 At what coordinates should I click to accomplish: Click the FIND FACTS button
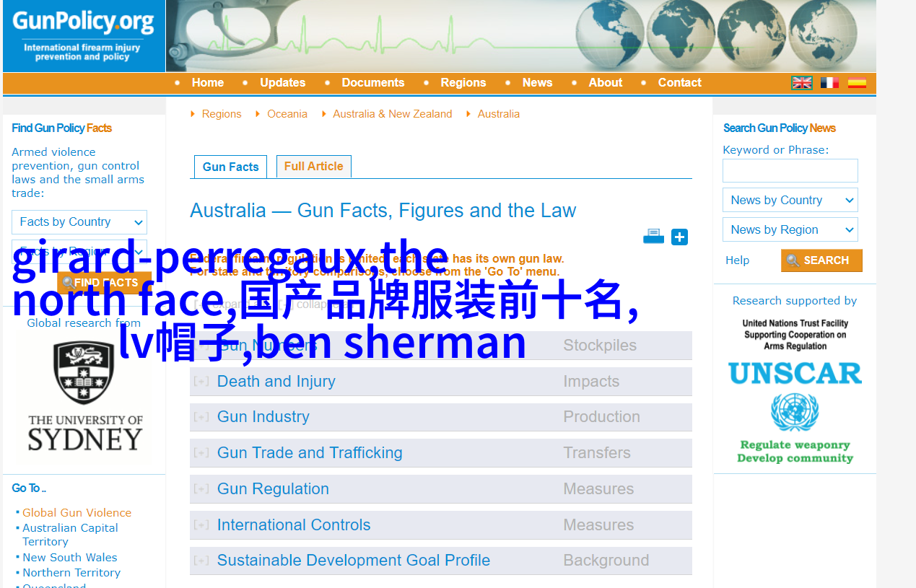pyautogui.click(x=105, y=283)
